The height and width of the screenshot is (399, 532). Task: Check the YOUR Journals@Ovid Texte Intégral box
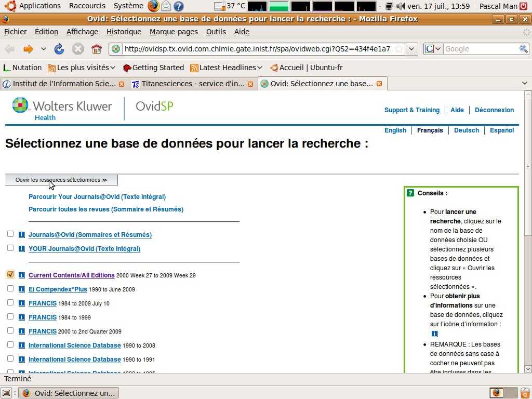10,248
